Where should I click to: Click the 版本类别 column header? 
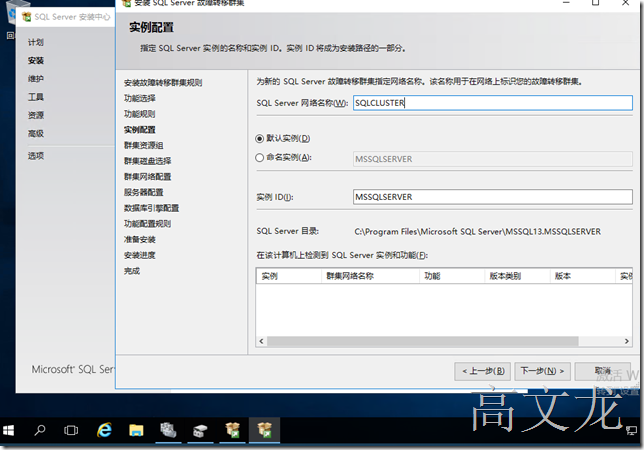(517, 276)
